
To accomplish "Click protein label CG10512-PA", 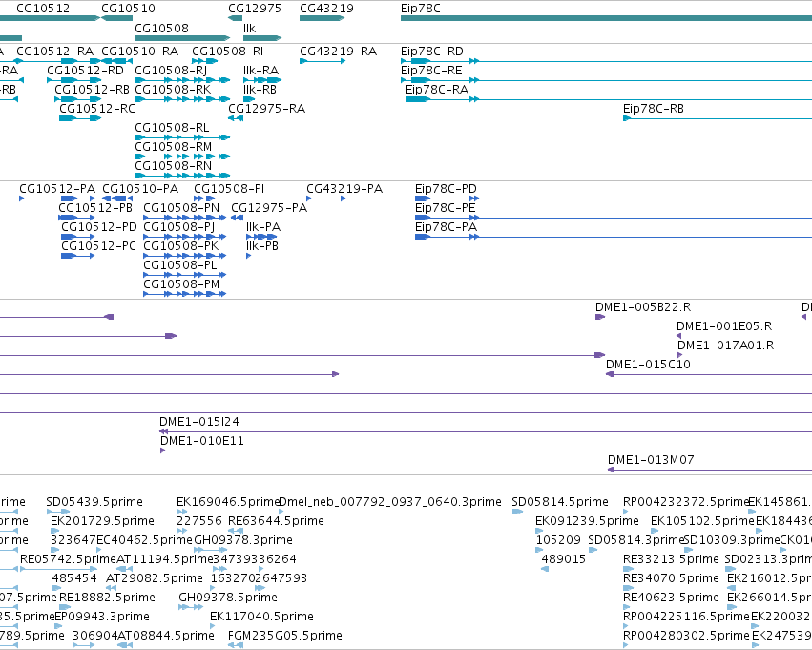I will click(x=57, y=189).
